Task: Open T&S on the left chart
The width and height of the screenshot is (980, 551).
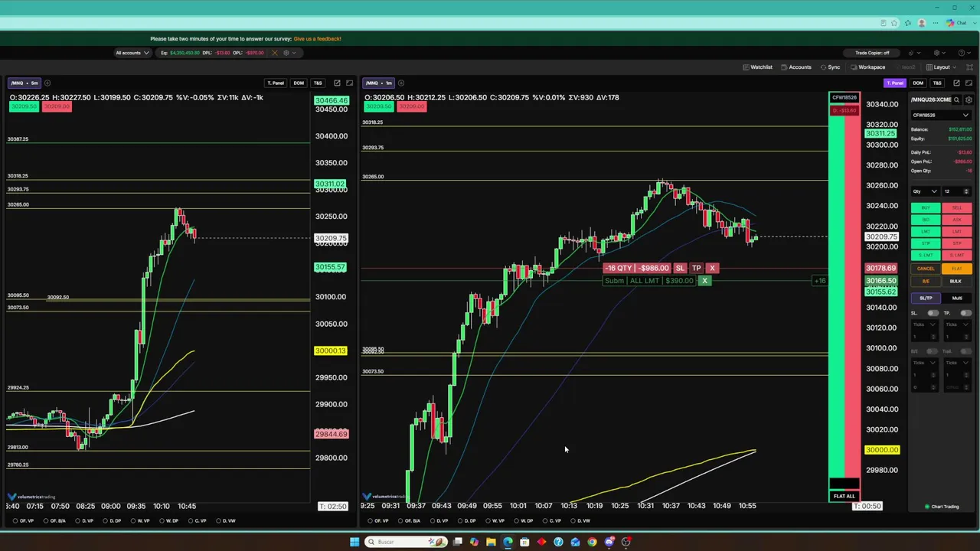Action: pyautogui.click(x=318, y=83)
